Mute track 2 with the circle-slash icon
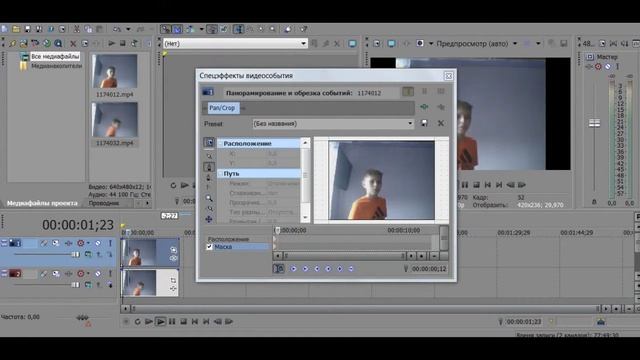This screenshot has width=640, height=360. coord(98,273)
